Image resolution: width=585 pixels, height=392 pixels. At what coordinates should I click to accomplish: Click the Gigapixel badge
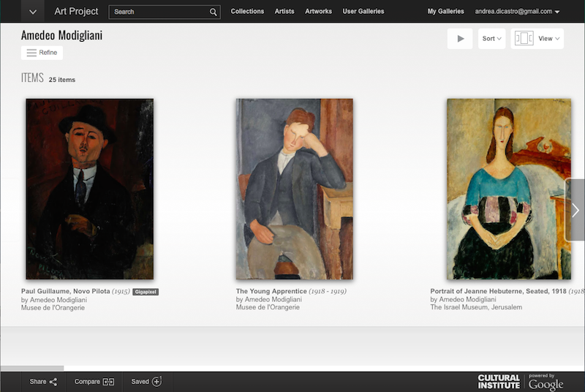(146, 292)
